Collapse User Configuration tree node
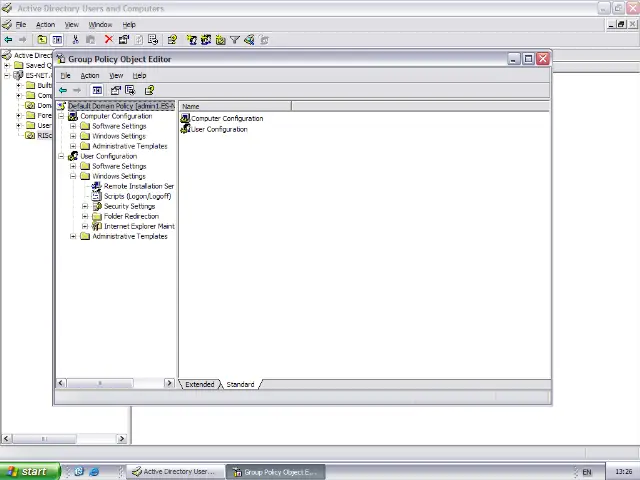Screen dimensions: 640x480 coord(61,156)
